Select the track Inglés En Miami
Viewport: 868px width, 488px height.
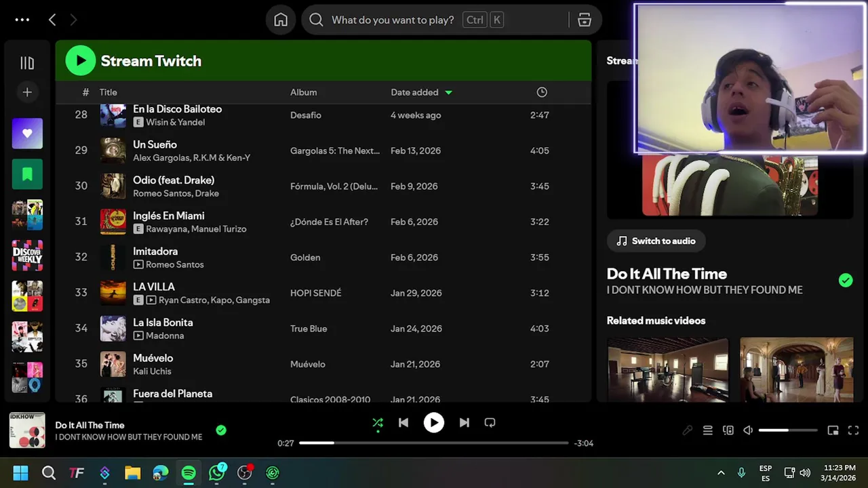pos(168,216)
